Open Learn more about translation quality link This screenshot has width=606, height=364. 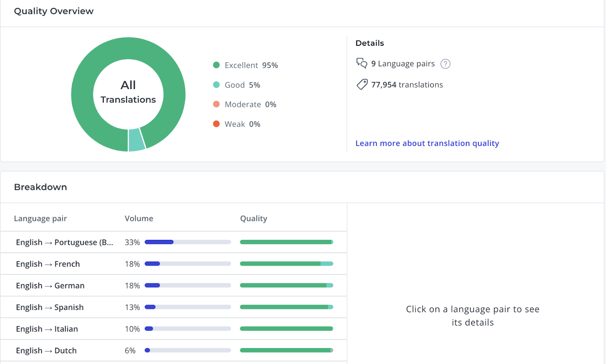pyautogui.click(x=427, y=143)
